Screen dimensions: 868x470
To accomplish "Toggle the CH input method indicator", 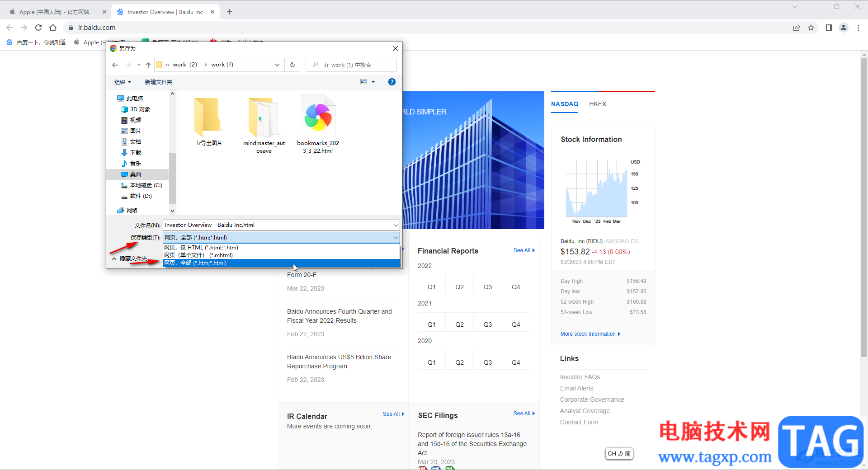I will point(619,454).
